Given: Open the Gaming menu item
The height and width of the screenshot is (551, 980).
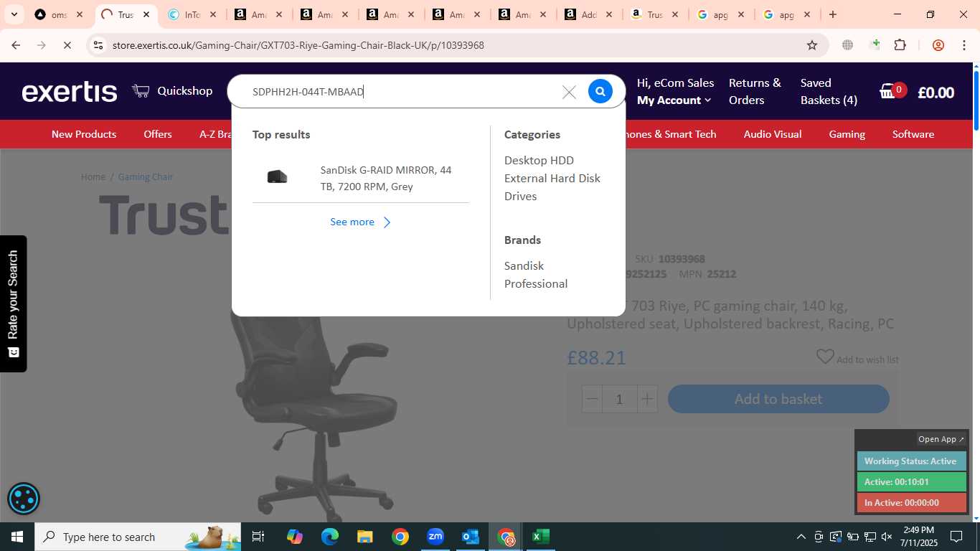Looking at the screenshot, I should [847, 134].
